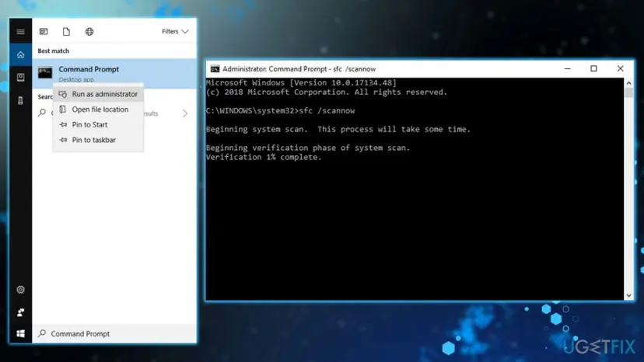Click the 'Best match' heading
Screen dimensions: 644x362
pyautogui.click(x=54, y=51)
